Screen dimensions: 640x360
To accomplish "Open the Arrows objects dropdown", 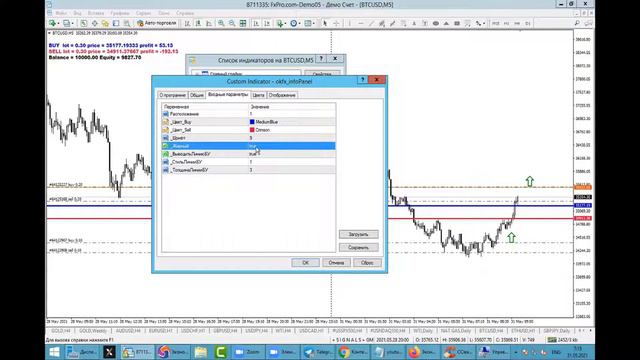I will [480, 23].
